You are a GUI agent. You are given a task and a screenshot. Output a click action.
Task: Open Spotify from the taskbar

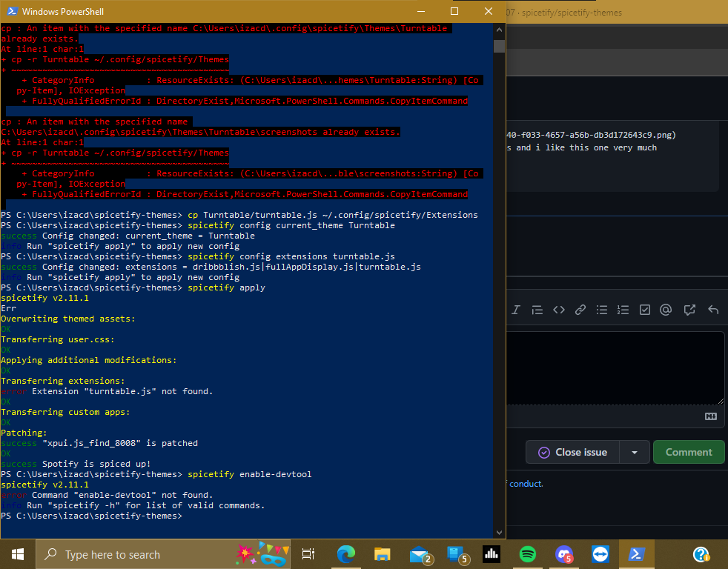pos(527,554)
